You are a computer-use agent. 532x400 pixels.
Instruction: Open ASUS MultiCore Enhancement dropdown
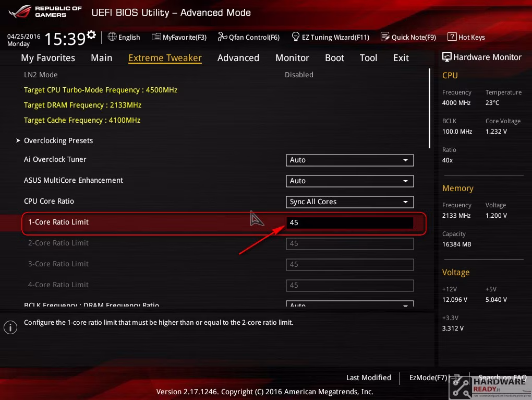pyautogui.click(x=349, y=181)
